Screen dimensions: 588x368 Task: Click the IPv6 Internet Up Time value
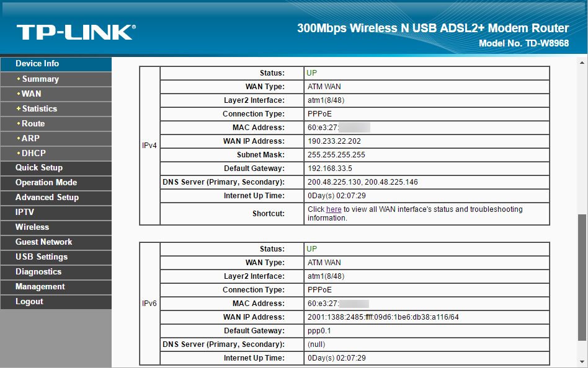[336, 358]
